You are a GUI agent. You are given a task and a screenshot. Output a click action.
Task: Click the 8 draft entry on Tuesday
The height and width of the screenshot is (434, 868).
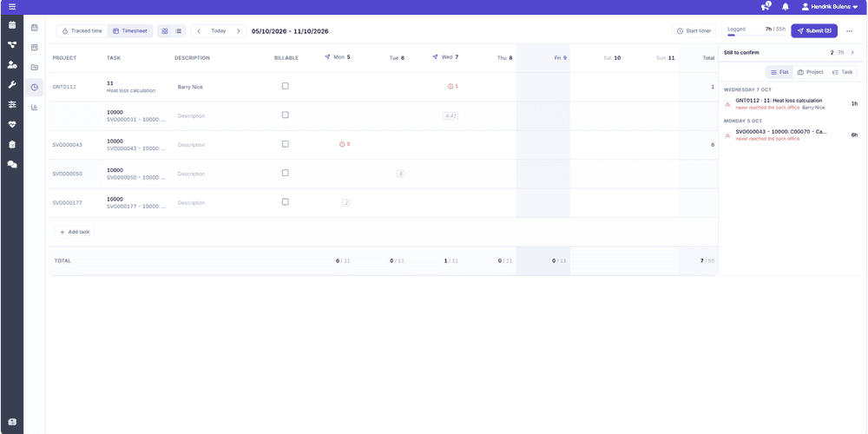tap(400, 174)
